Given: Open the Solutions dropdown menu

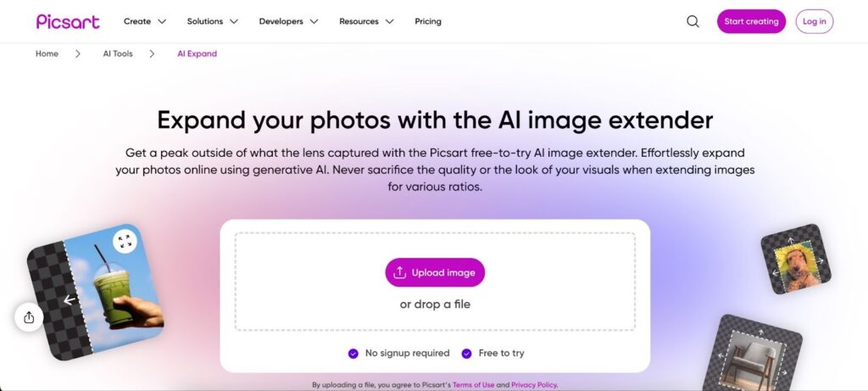Looking at the screenshot, I should point(213,21).
